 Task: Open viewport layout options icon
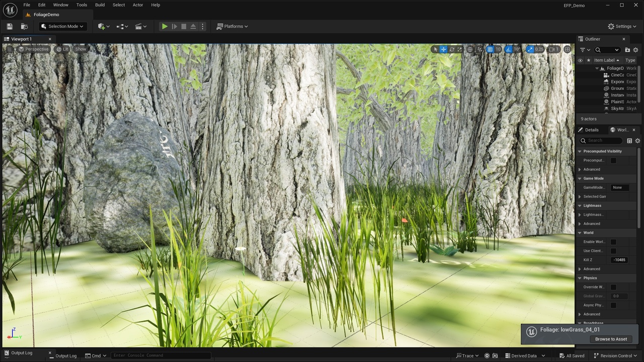[567, 49]
